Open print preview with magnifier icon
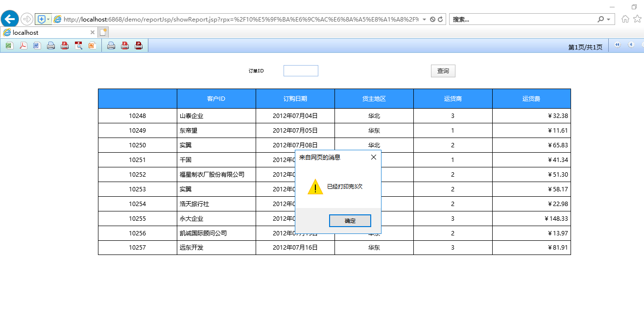644x324 pixels. coord(78,46)
